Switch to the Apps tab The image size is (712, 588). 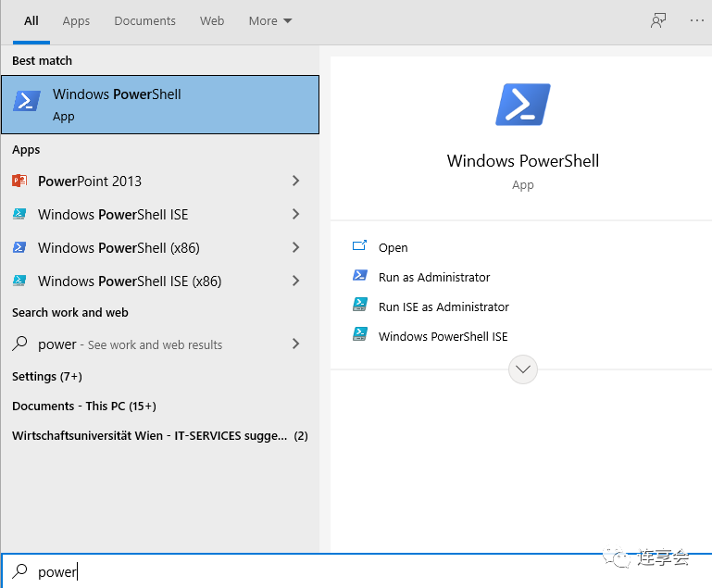[x=76, y=21]
